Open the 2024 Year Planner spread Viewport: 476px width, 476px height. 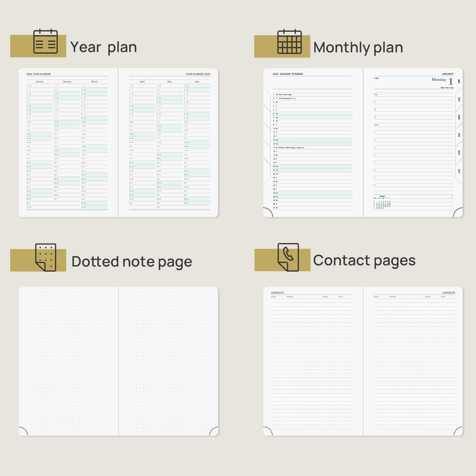click(118, 142)
